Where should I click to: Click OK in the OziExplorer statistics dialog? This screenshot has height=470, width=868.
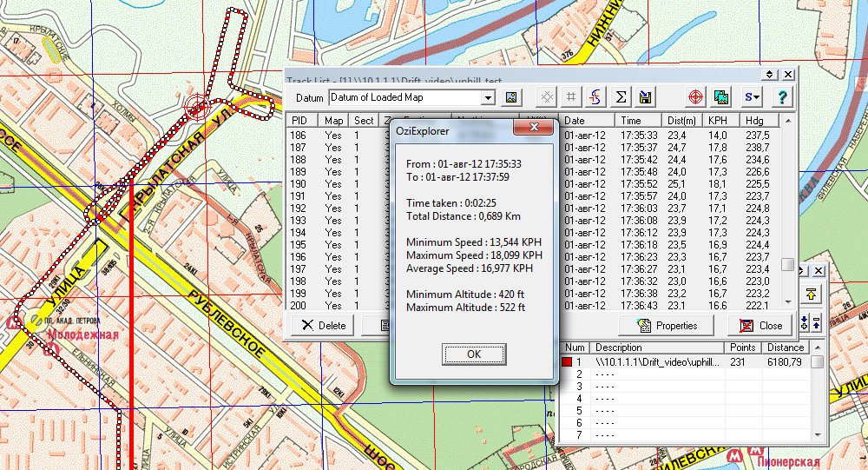point(474,354)
